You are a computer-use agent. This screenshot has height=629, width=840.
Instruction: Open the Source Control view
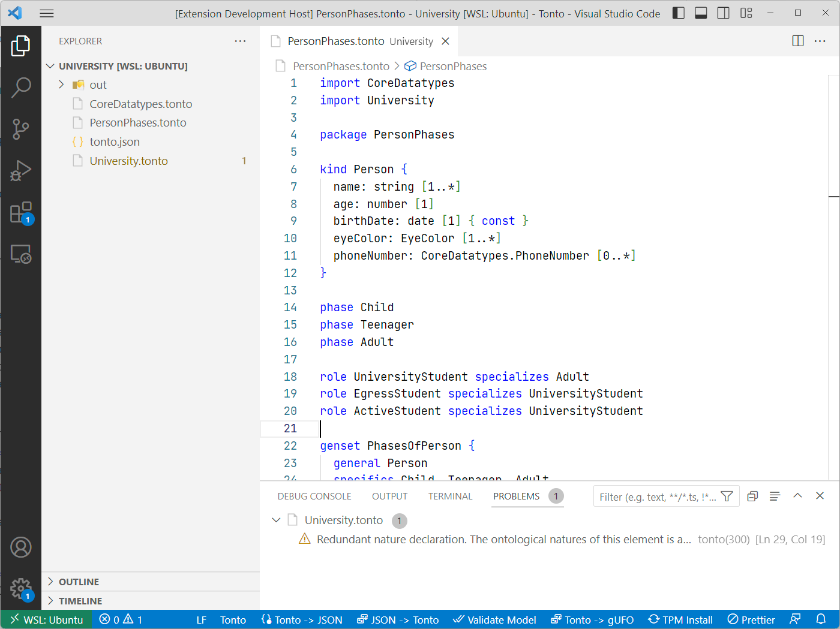[20, 129]
